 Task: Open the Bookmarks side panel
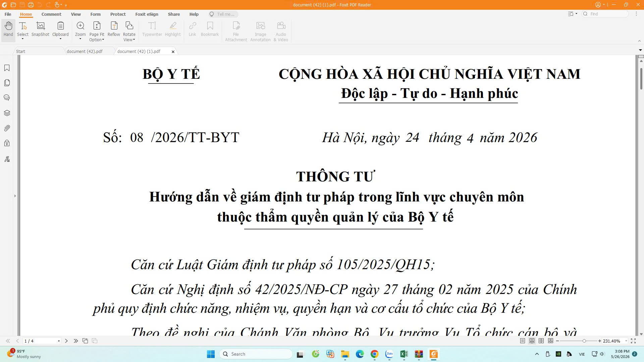(x=7, y=68)
